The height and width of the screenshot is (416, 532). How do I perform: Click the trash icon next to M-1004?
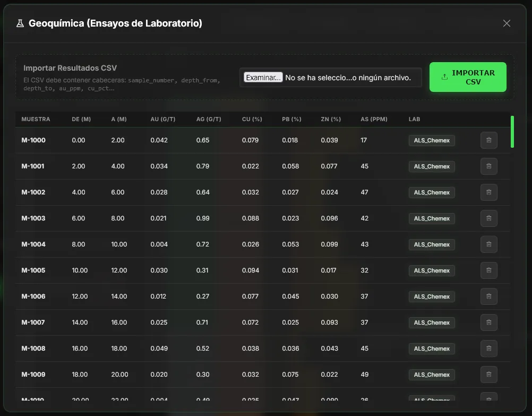pos(489,244)
